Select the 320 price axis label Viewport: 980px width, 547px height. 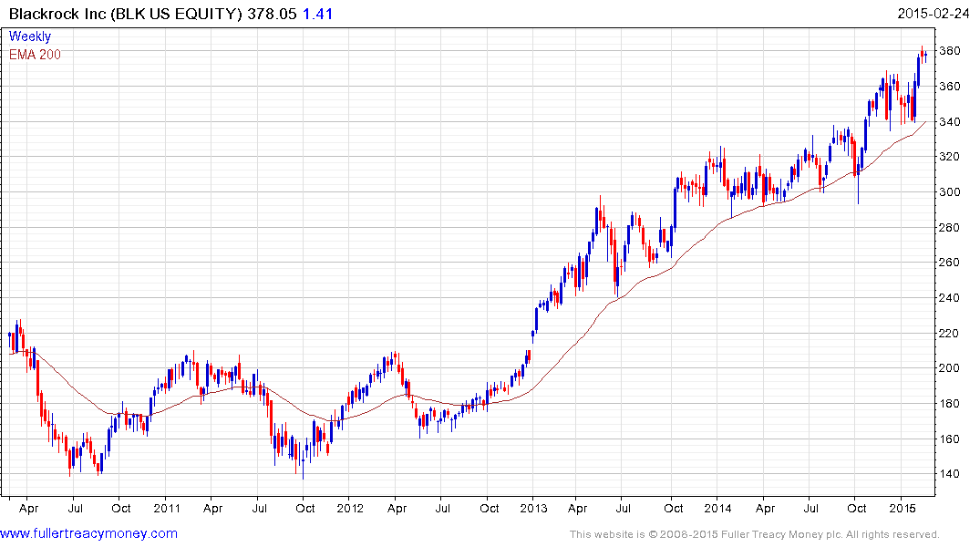pos(950,157)
